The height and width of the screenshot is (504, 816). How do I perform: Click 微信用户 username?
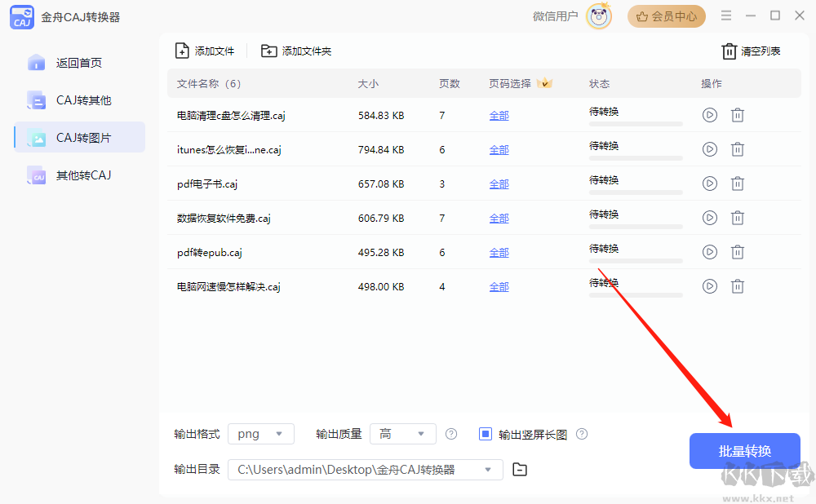click(555, 16)
